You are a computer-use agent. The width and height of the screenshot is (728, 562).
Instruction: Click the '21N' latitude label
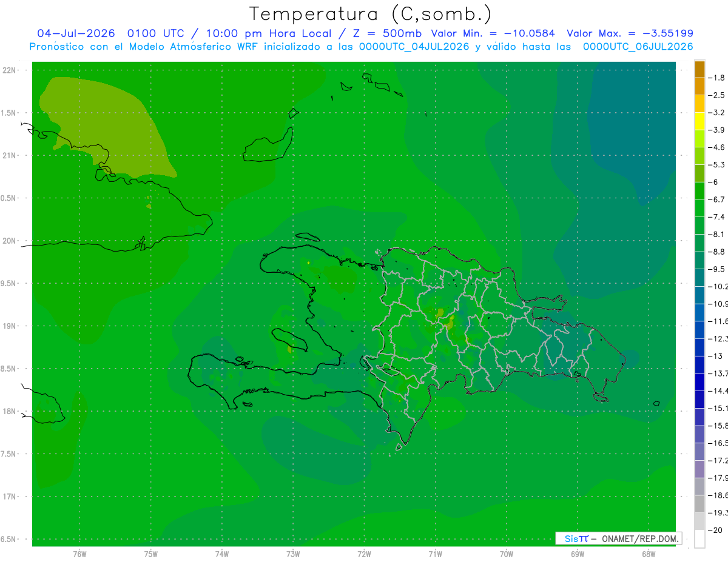point(10,155)
